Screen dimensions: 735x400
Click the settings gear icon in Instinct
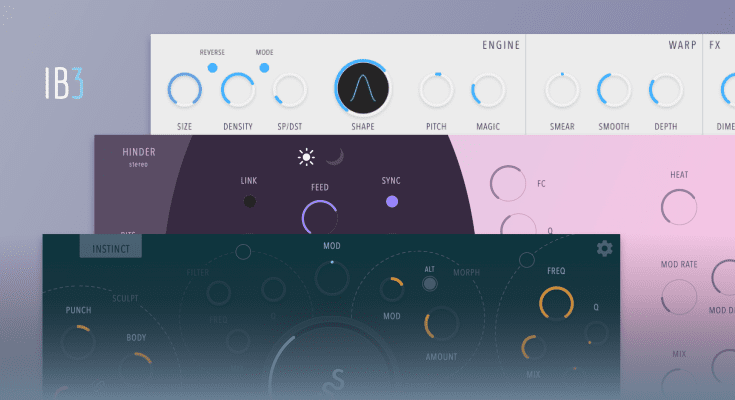pyautogui.click(x=604, y=248)
